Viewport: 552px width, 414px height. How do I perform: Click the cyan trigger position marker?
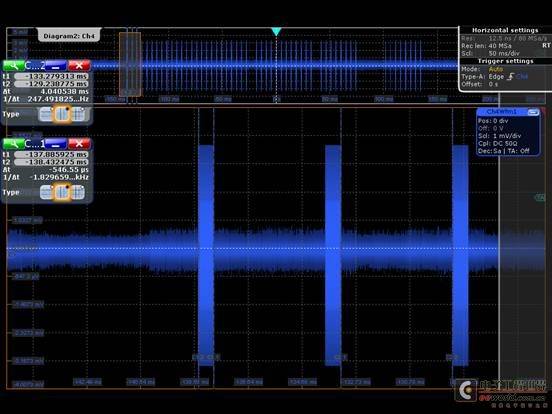coord(276,32)
